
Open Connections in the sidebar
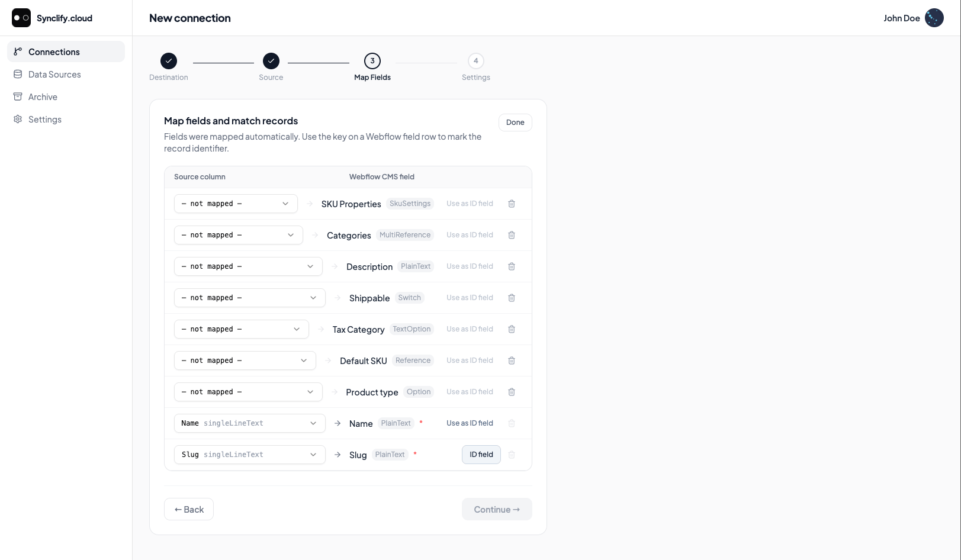[66, 52]
